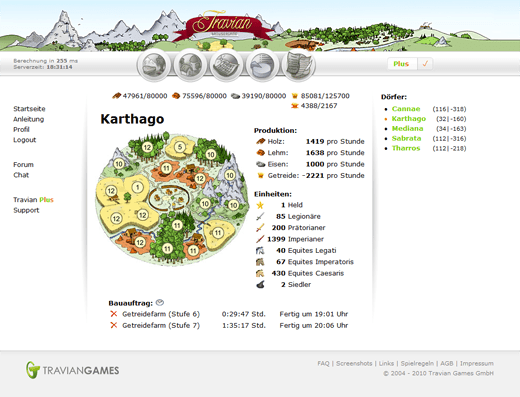This screenshot has width=520, height=397.
Task: Switch to village Tharros
Action: point(406,148)
